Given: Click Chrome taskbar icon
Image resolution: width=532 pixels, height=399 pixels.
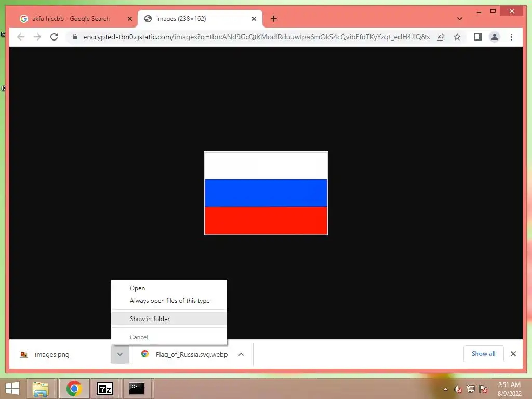Looking at the screenshot, I should pyautogui.click(x=74, y=389).
